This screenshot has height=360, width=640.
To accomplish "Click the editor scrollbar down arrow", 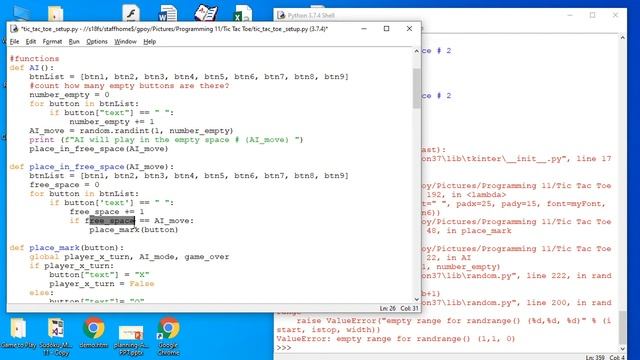I will (x=416, y=299).
